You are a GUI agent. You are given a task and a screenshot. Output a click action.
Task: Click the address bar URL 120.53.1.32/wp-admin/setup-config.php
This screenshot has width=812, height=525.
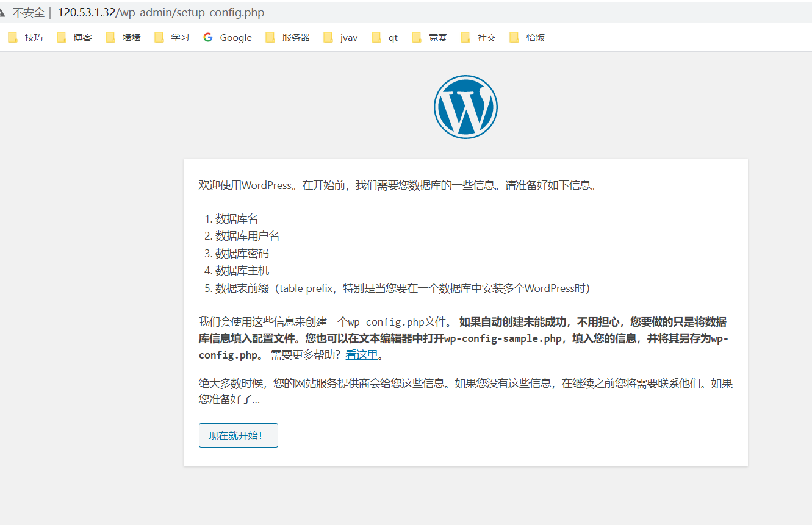[x=161, y=13]
